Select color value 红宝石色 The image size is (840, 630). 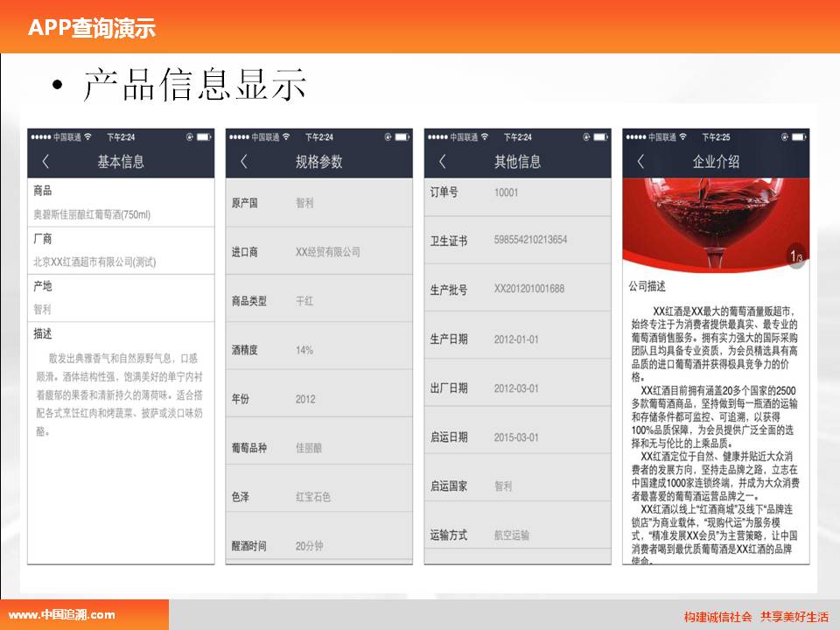(x=313, y=497)
